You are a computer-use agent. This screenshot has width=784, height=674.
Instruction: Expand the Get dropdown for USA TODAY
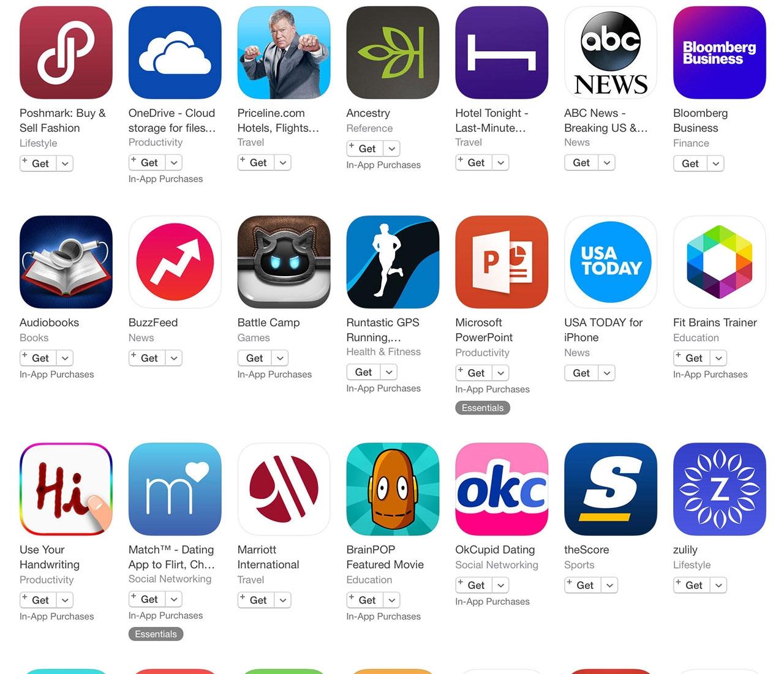pos(606,373)
